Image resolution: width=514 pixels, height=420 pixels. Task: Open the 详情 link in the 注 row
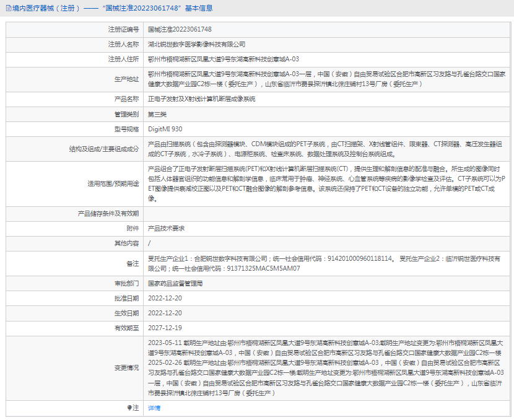click(x=154, y=408)
